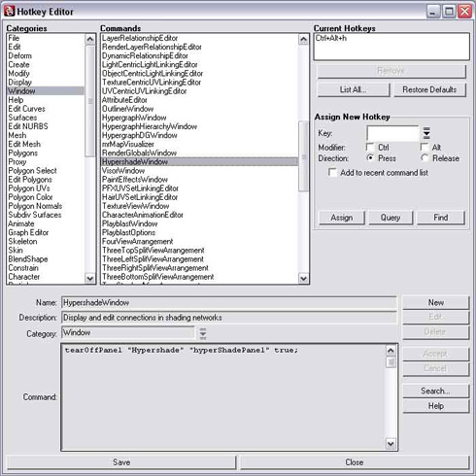Image resolution: width=476 pixels, height=476 pixels.
Task: Select VisorWindow command
Action: tap(199, 171)
